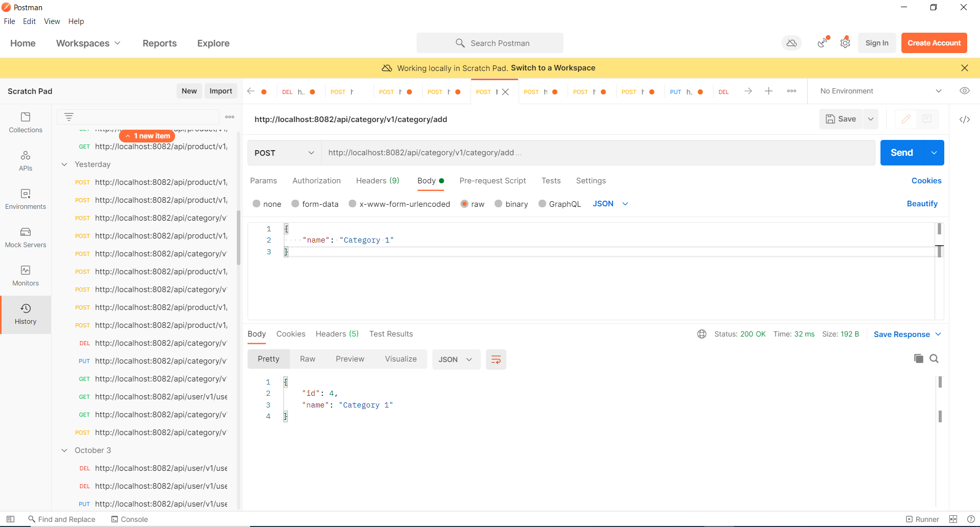Screen dimensions: 980x527
Task: Open the File menu
Action: point(10,21)
